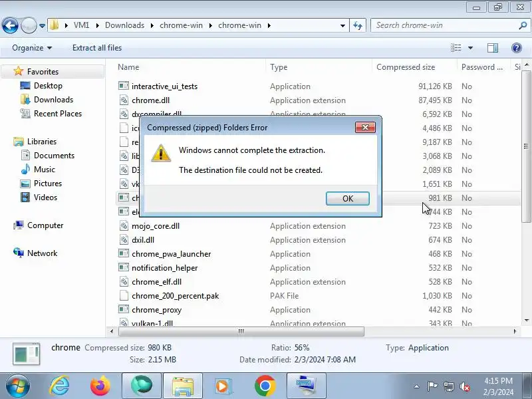Open the view options dropdown arrow
This screenshot has width=532, height=399.
471,48
